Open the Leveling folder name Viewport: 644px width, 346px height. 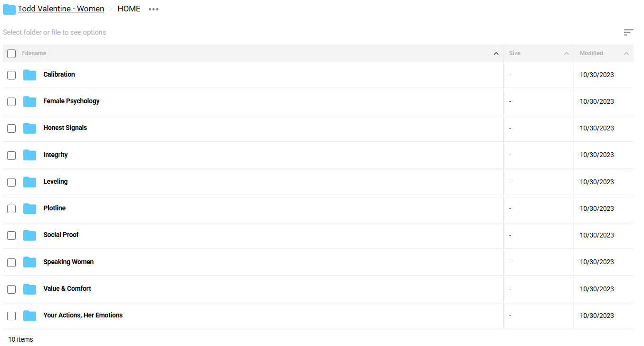click(x=56, y=181)
